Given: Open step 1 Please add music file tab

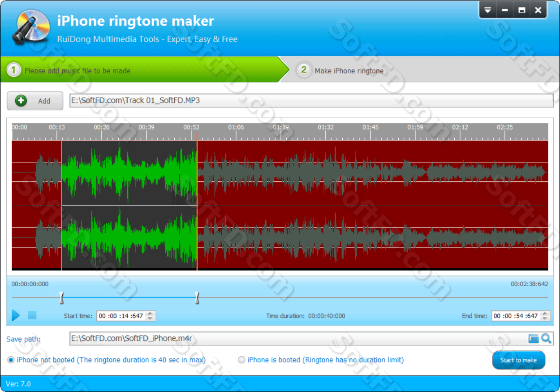Looking at the screenshot, I should (x=144, y=70).
